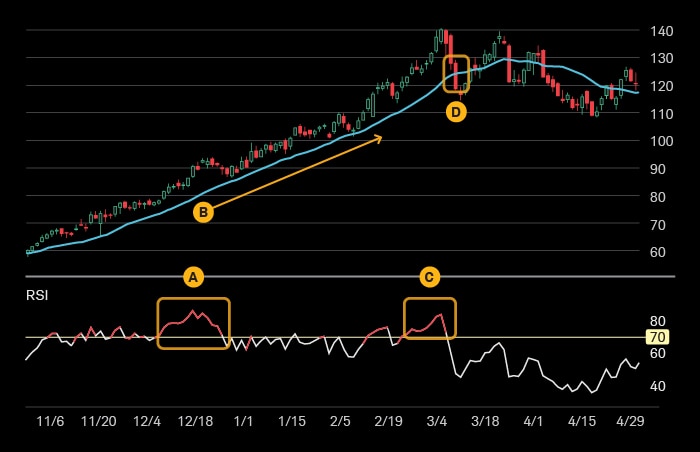The image size is (700, 452).
Task: Click the 80 label on RSI axis
Action: click(x=657, y=320)
